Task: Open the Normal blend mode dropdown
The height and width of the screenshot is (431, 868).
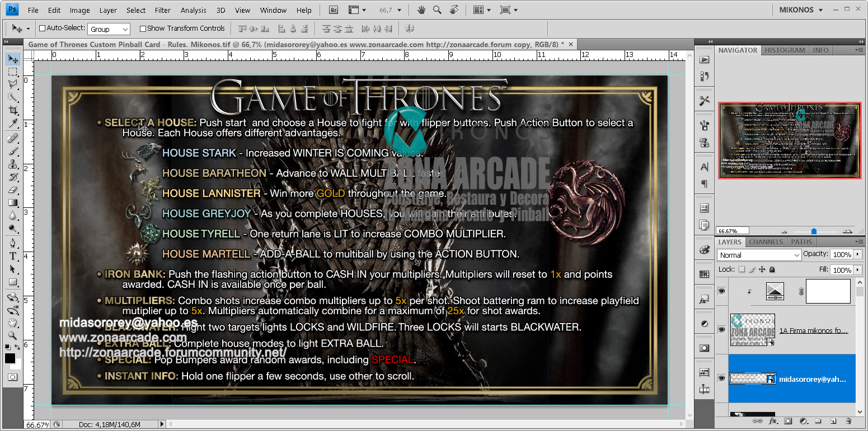Action: (x=759, y=255)
